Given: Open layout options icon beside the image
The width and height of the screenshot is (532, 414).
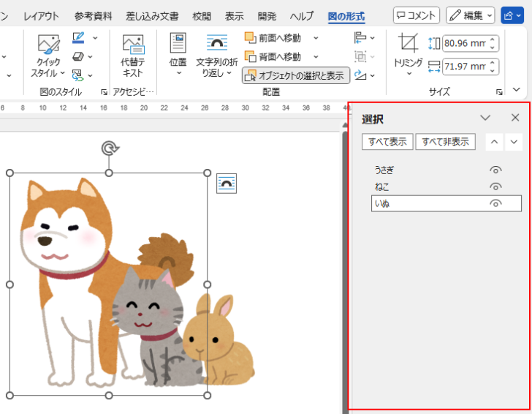Looking at the screenshot, I should [227, 184].
